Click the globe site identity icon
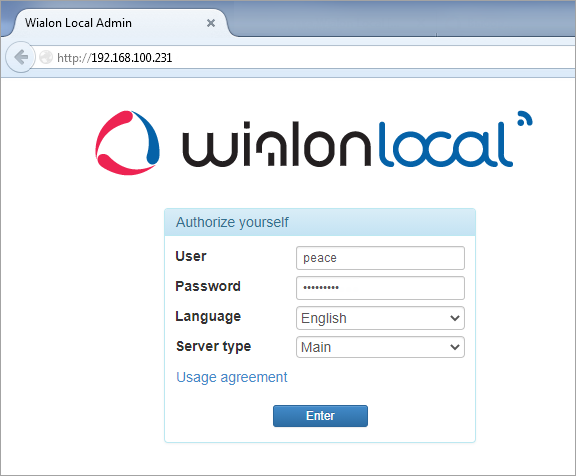The height and width of the screenshot is (476, 576). 46,57
